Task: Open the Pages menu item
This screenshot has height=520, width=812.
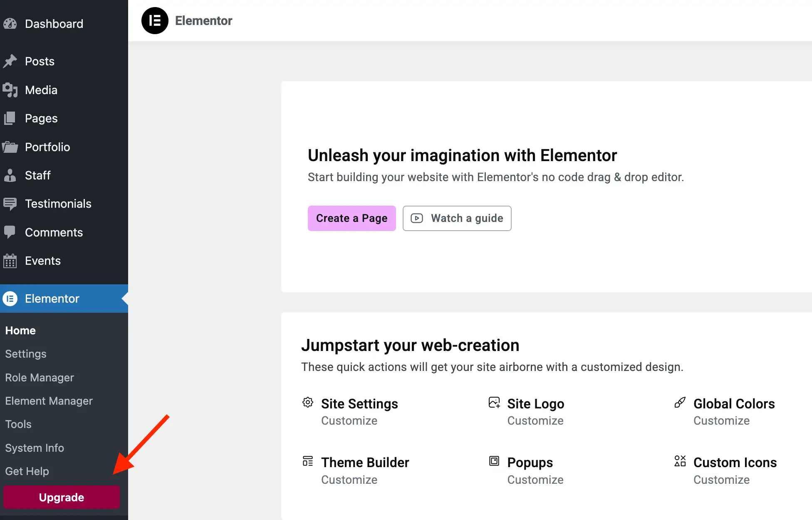Action: 64,118
